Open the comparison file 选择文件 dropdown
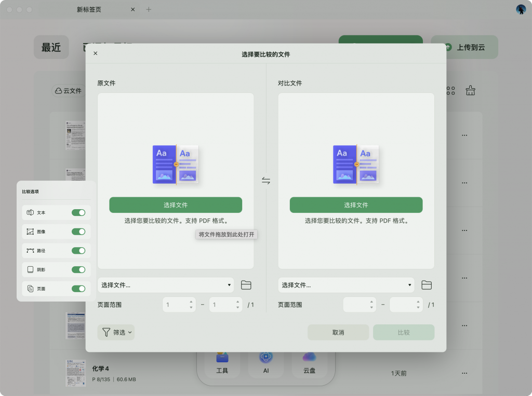Image resolution: width=532 pixels, height=396 pixels. [346, 285]
